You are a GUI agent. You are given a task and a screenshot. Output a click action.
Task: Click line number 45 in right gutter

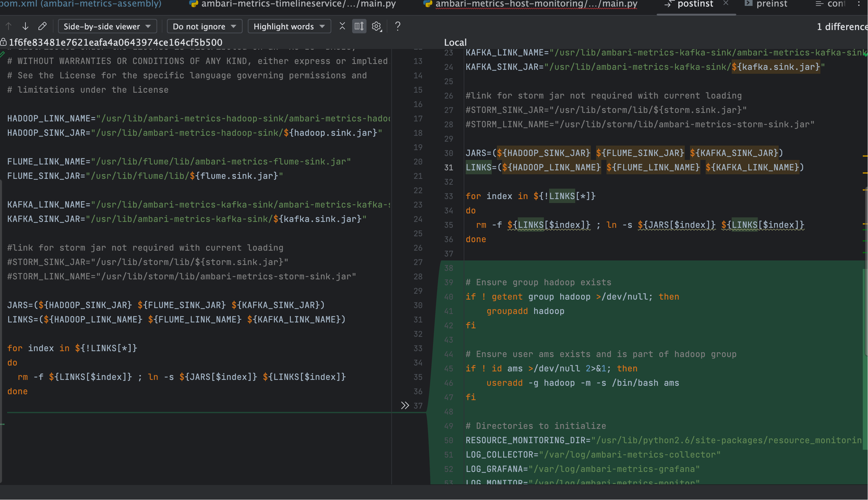(448, 369)
